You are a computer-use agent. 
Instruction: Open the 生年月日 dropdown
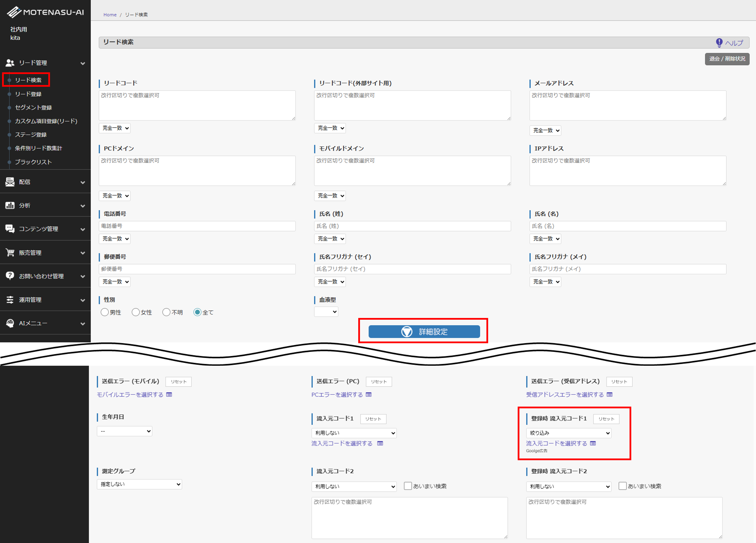(125, 431)
